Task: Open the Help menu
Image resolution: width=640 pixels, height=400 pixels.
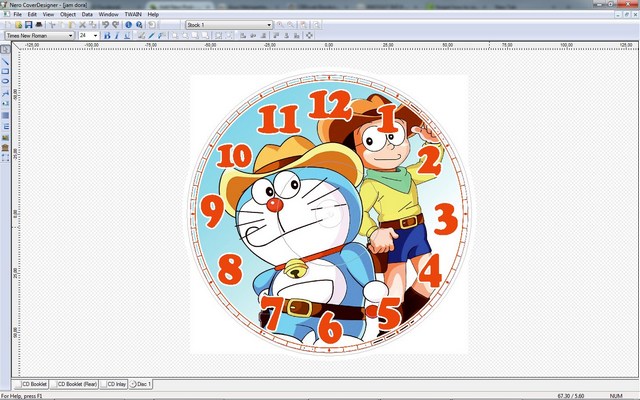Action: (x=153, y=14)
